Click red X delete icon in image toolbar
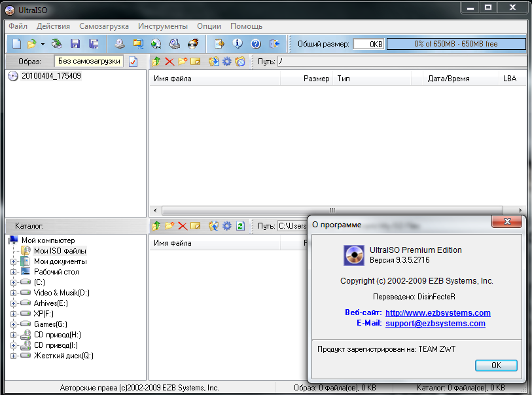 [x=169, y=62]
